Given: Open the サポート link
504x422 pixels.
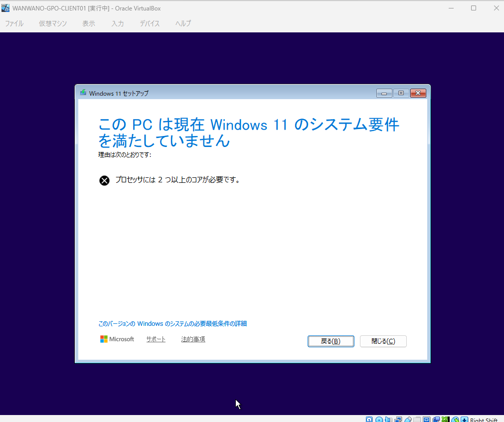Looking at the screenshot, I should pyautogui.click(x=156, y=339).
